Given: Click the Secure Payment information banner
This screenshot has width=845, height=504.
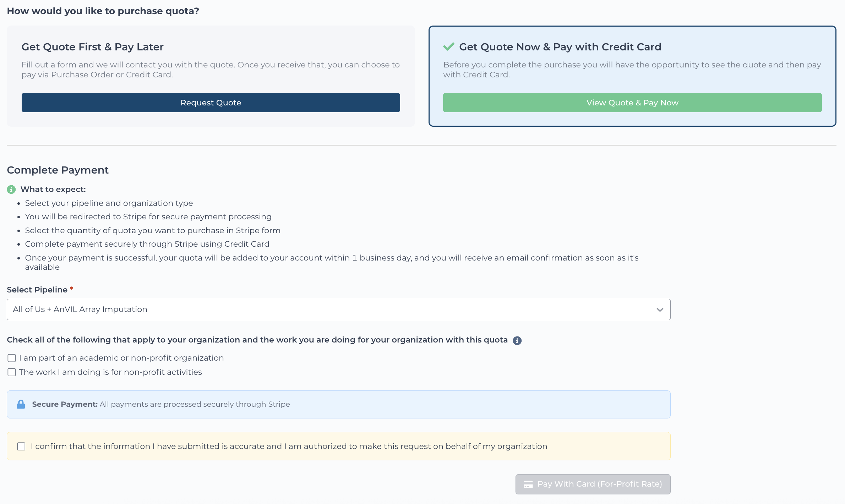Looking at the screenshot, I should tap(339, 405).
